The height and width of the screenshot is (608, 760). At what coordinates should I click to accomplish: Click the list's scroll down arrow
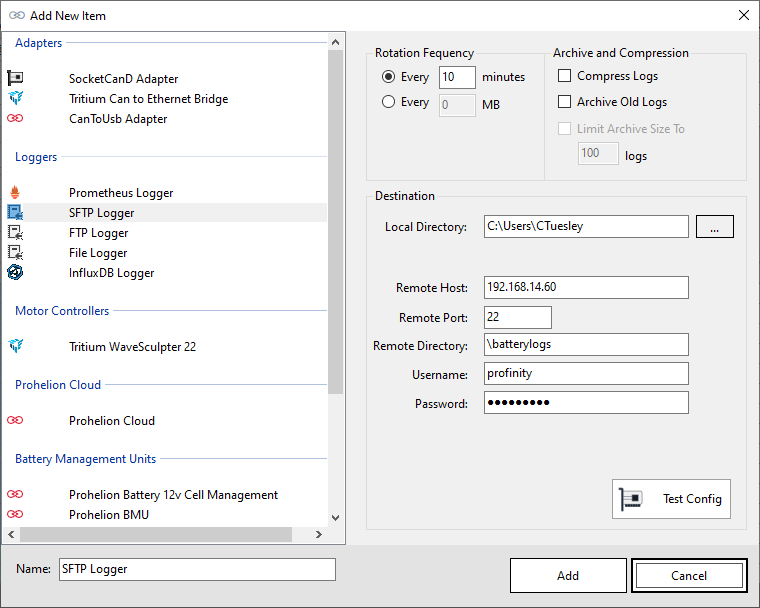335,518
